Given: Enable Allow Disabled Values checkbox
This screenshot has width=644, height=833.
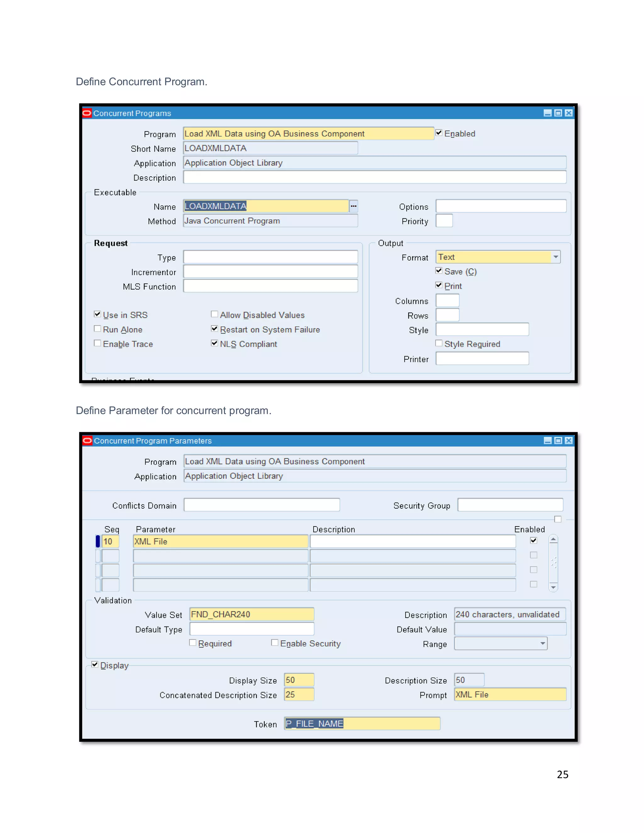Looking at the screenshot, I should click(x=214, y=314).
